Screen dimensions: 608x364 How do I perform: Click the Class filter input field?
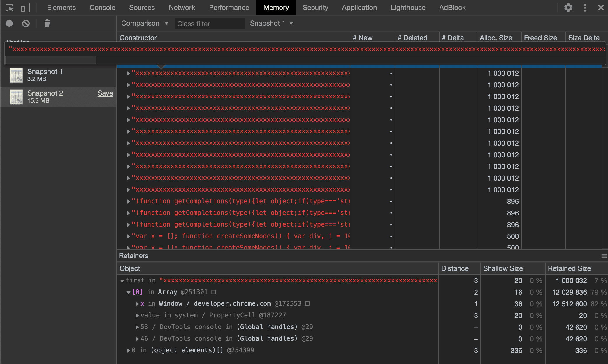pos(209,24)
